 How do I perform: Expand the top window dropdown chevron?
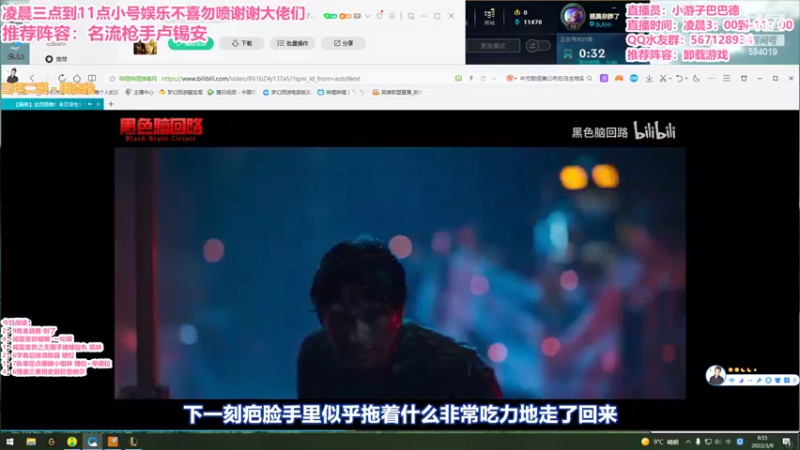click(367, 16)
